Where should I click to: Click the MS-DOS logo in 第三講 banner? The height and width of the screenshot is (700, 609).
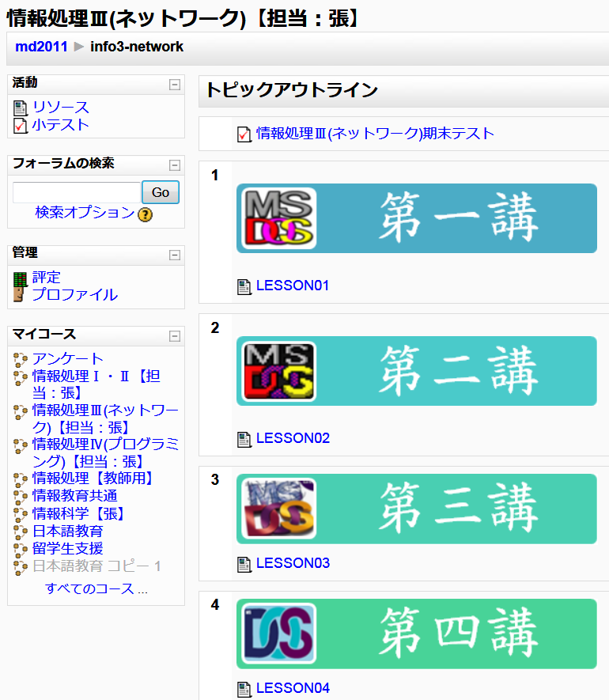pos(279,509)
